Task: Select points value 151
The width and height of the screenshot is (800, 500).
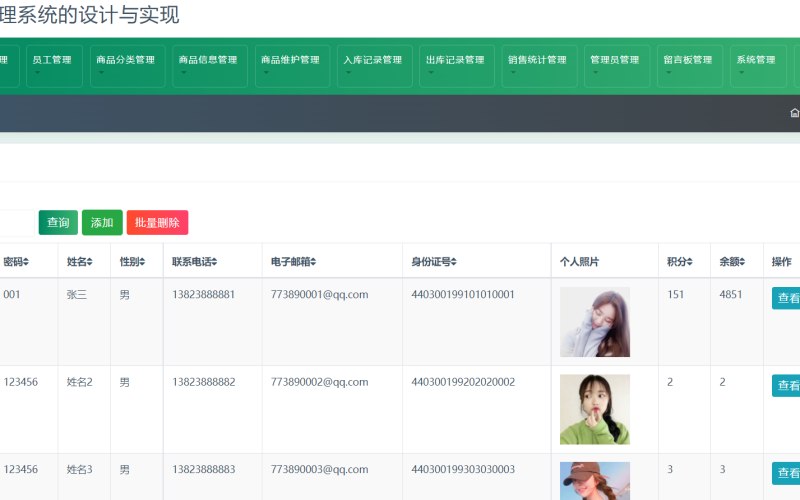Action: click(x=676, y=294)
